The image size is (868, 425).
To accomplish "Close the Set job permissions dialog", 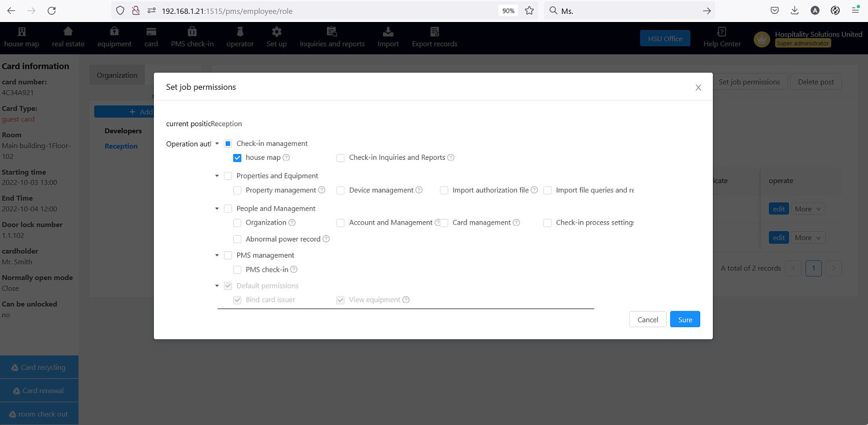I will (698, 87).
